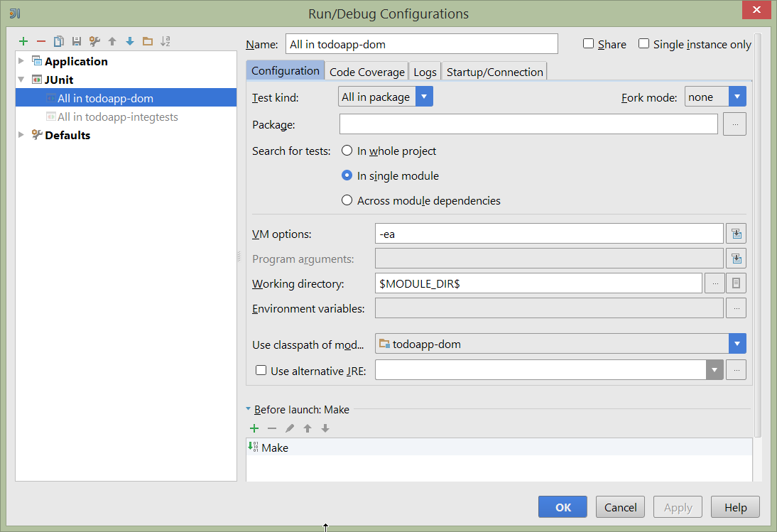Move the configuration down in the list

coord(129,41)
